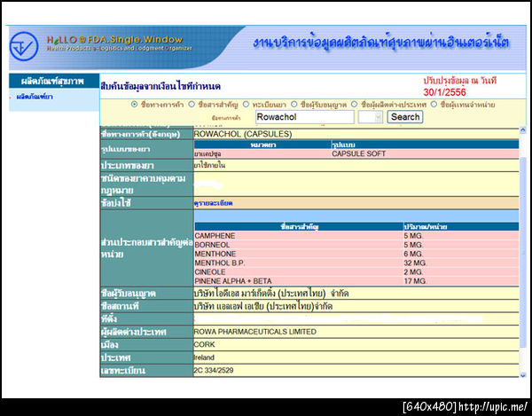Click the results scrollbar up arrow
Viewport: 532px width, 416px height.
[522, 130]
